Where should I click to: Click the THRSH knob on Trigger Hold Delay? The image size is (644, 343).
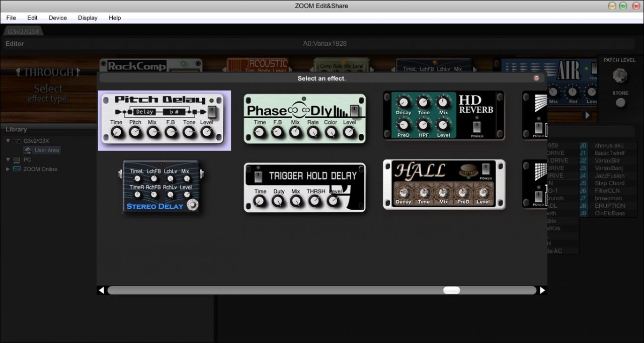click(314, 201)
